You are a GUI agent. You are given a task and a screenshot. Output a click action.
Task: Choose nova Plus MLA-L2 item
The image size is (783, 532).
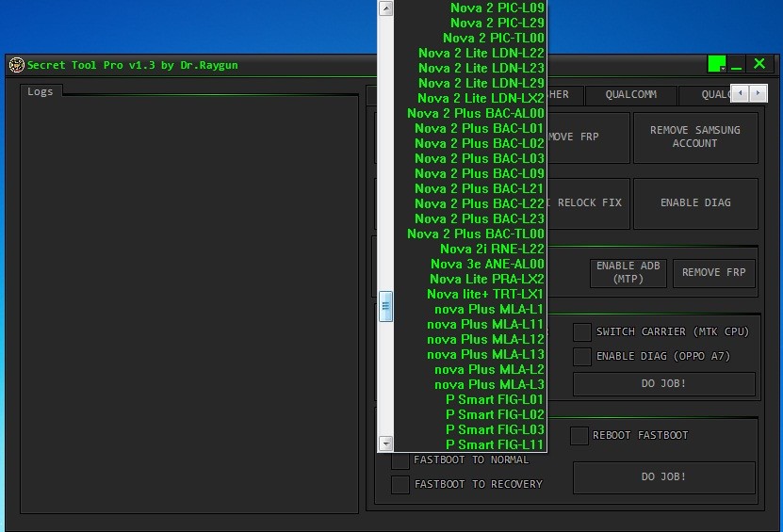pos(470,369)
